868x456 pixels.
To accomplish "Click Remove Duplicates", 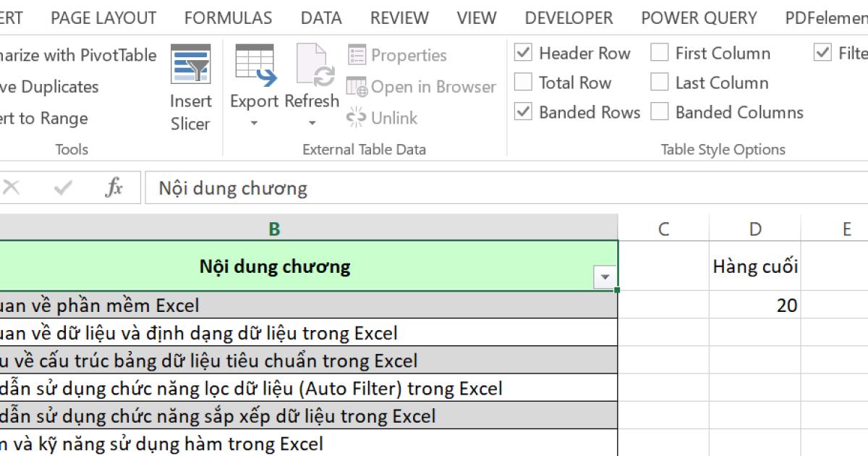I will pos(51,86).
